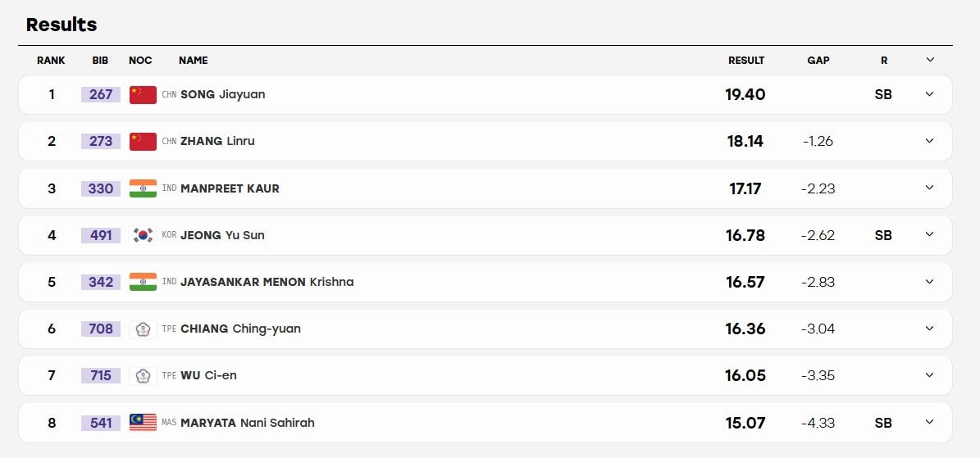Click Malaysia flag beside MARYATA Nani Sahirah
This screenshot has width=980, height=458.
143,423
